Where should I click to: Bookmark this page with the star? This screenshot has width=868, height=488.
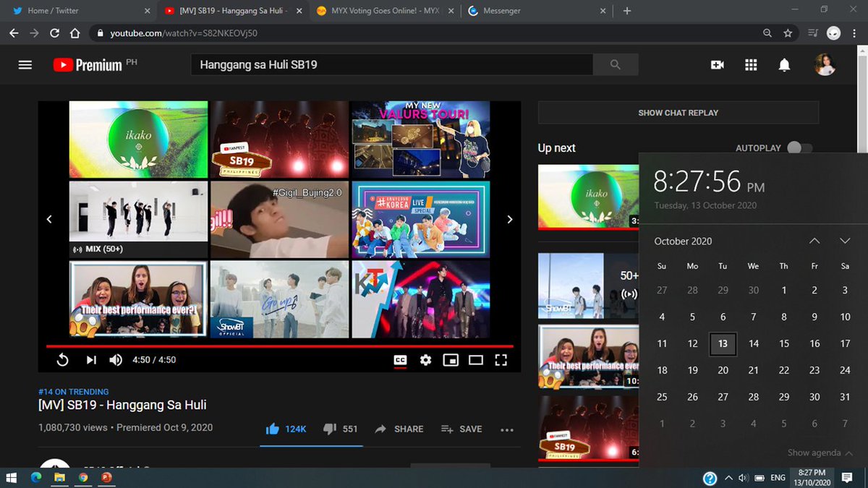(x=788, y=33)
